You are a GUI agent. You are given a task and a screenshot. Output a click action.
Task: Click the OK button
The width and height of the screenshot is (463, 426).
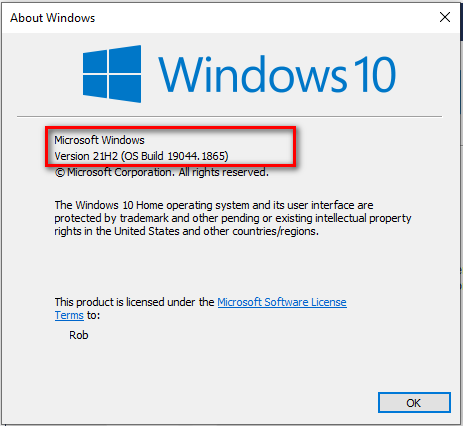point(414,403)
